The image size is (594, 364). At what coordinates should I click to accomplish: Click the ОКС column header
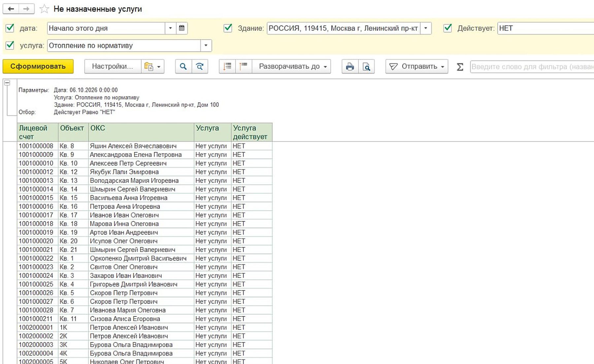141,132
